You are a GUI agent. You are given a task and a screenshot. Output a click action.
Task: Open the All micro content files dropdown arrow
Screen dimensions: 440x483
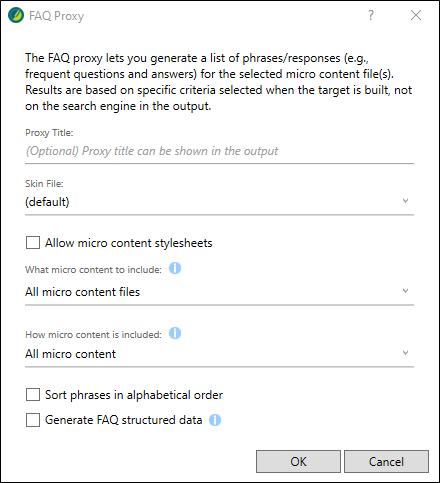pos(405,291)
